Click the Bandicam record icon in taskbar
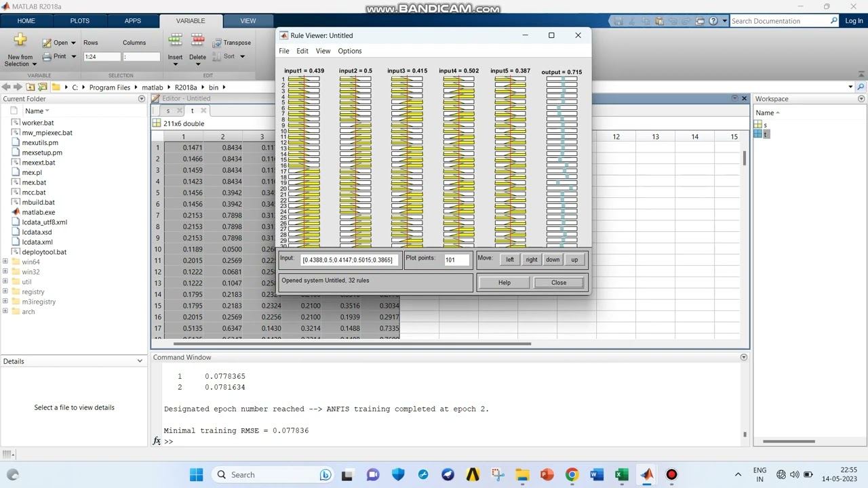 point(671,474)
